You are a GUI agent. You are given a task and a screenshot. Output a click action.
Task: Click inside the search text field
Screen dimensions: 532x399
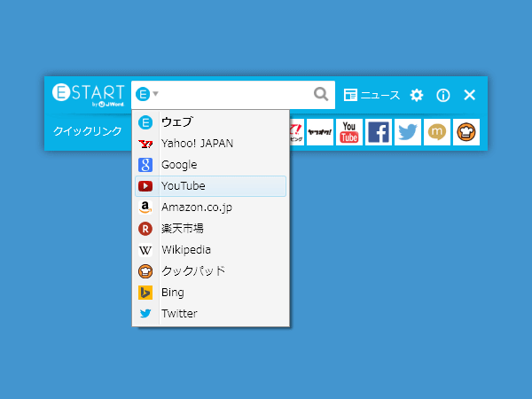[234, 95]
